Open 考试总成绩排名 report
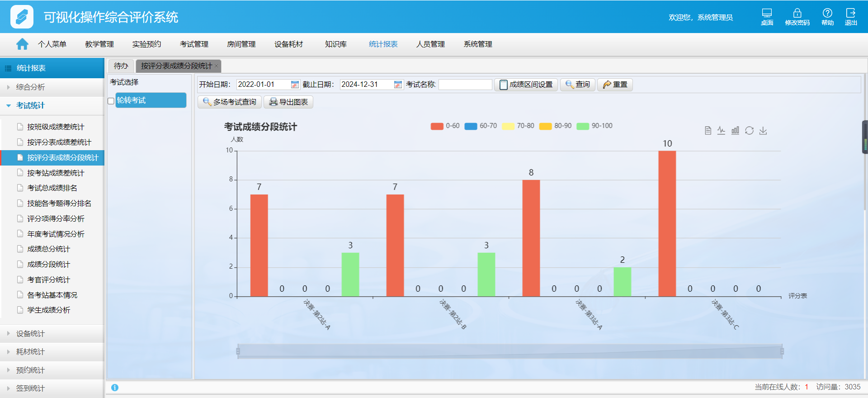 pyautogui.click(x=52, y=188)
